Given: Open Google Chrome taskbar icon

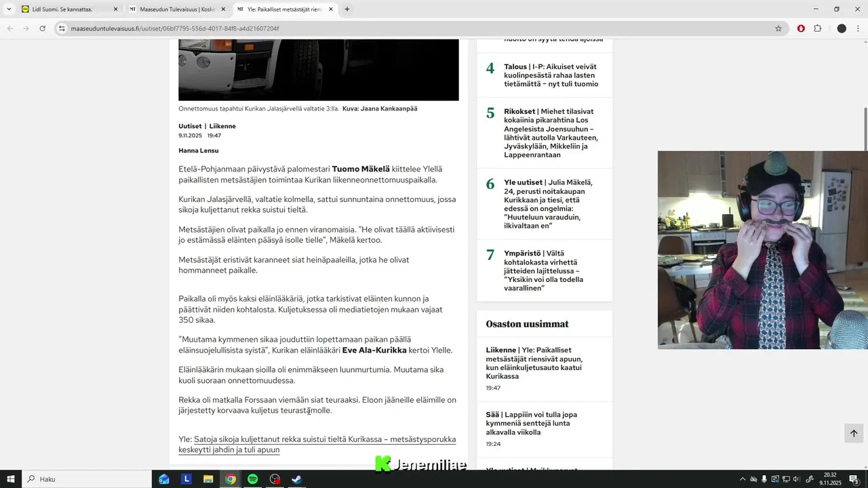Looking at the screenshot, I should coord(231,479).
